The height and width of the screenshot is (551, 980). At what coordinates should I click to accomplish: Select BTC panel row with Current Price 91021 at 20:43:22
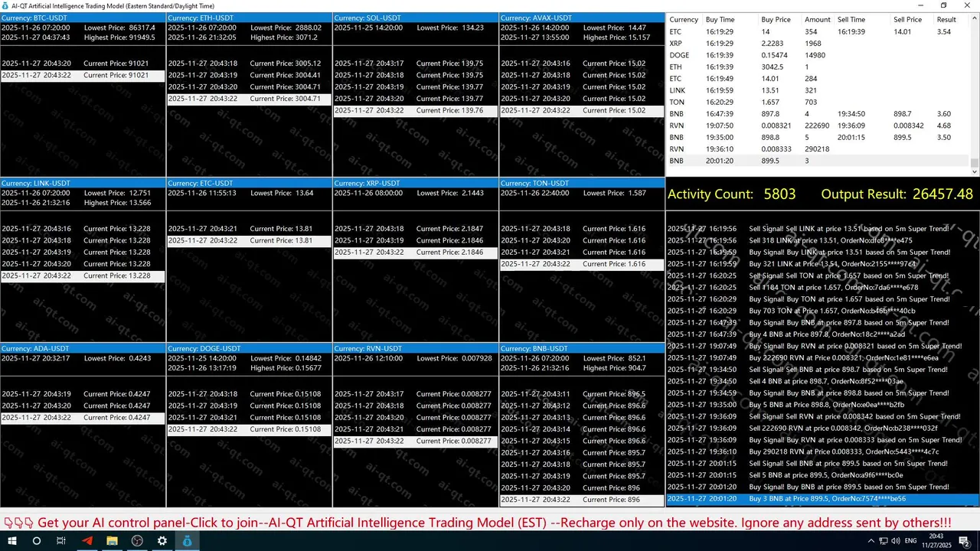coord(83,75)
